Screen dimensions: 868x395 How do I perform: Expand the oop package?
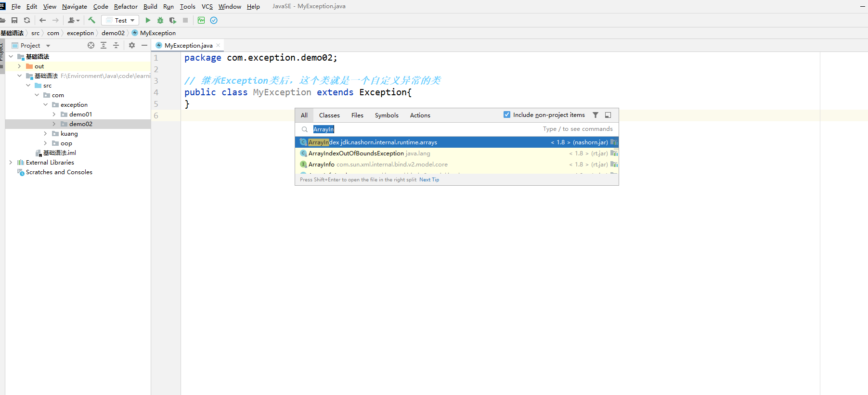tap(46, 143)
